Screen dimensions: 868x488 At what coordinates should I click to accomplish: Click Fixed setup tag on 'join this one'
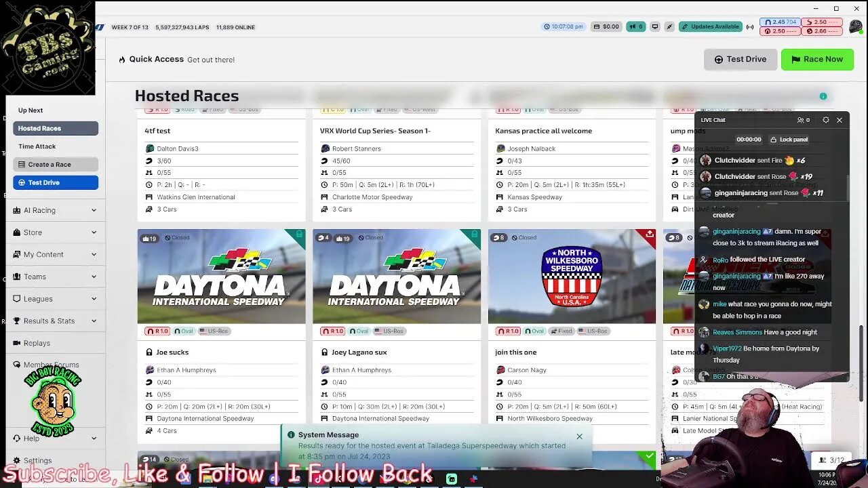pyautogui.click(x=562, y=331)
